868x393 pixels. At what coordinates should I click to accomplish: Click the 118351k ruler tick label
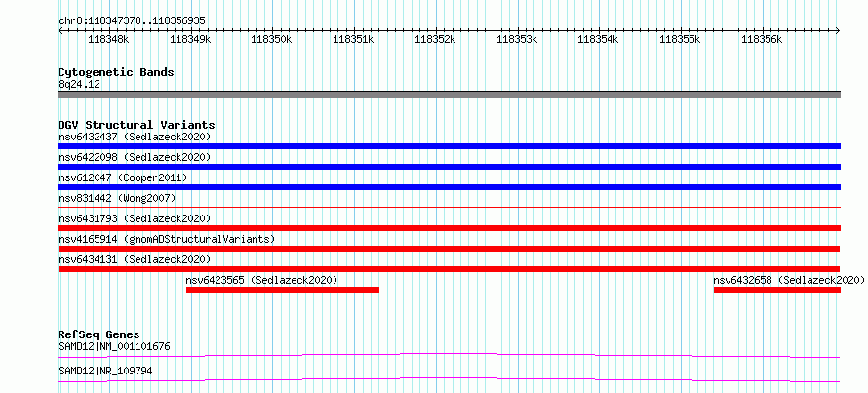click(x=353, y=39)
